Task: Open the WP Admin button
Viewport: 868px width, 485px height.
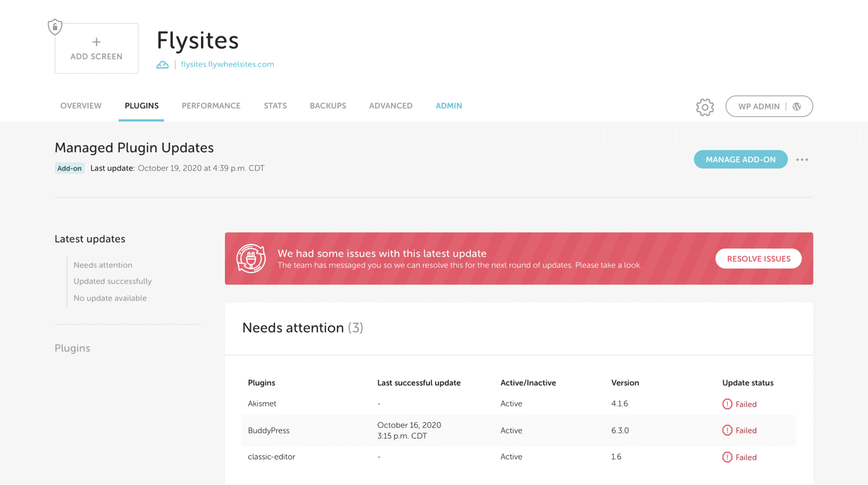Action: pos(769,107)
